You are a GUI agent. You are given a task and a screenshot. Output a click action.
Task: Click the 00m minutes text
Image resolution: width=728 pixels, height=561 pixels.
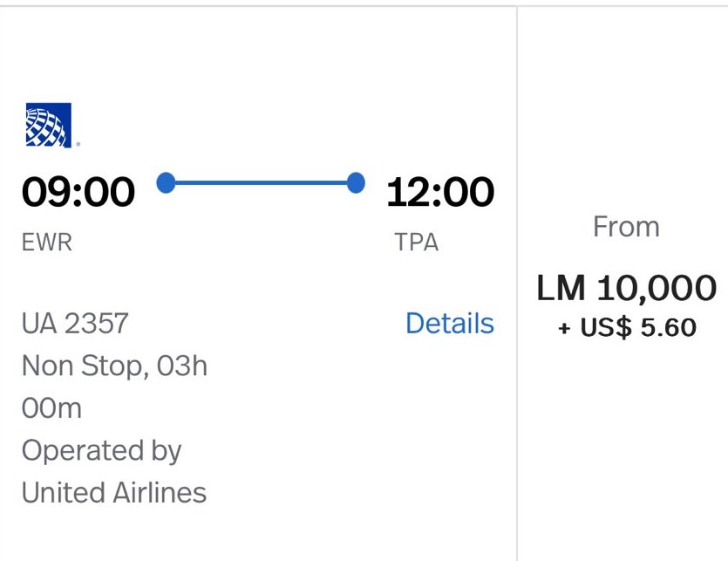pyautogui.click(x=51, y=407)
